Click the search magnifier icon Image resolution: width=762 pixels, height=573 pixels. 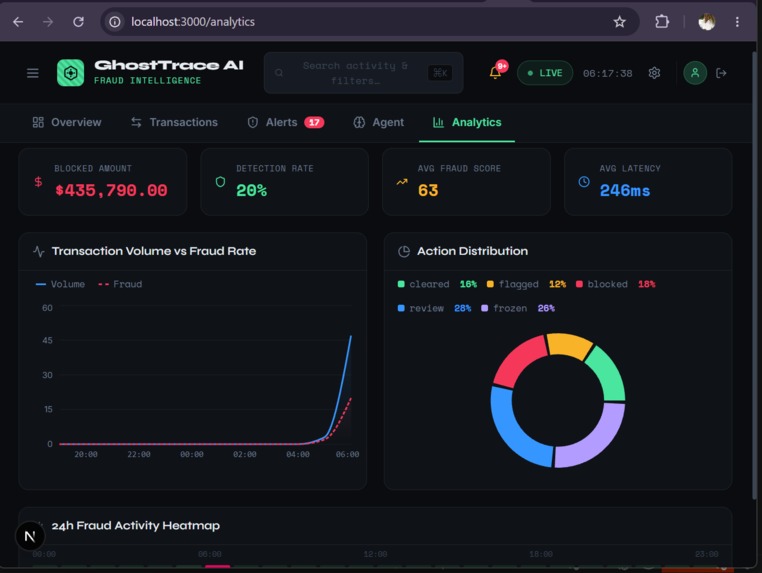tap(279, 73)
